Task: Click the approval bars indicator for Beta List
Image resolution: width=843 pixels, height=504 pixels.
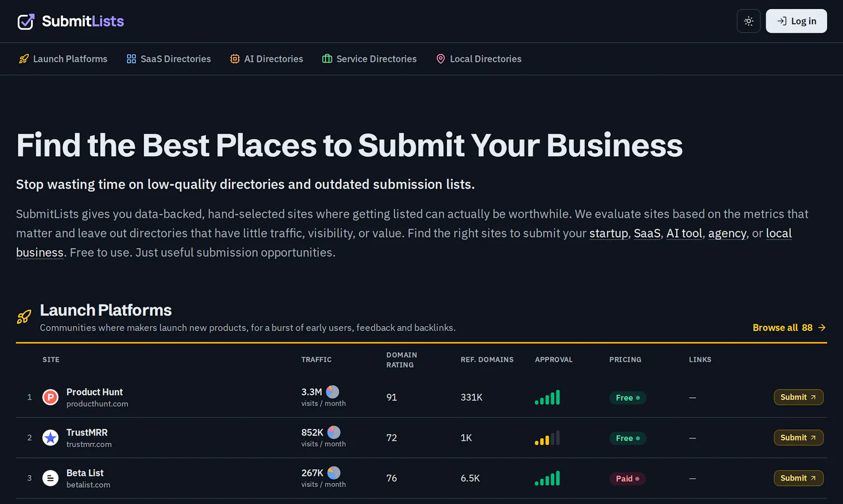Action: [547, 478]
